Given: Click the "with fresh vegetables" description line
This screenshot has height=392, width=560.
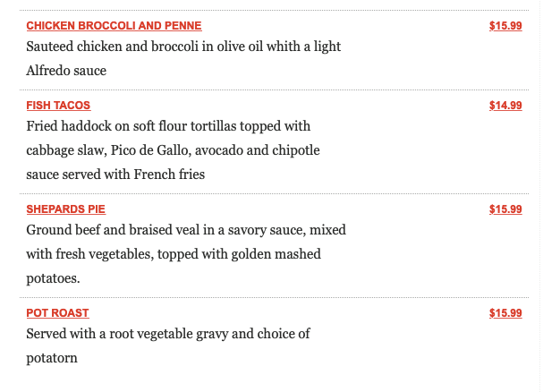Looking at the screenshot, I should click(174, 254).
